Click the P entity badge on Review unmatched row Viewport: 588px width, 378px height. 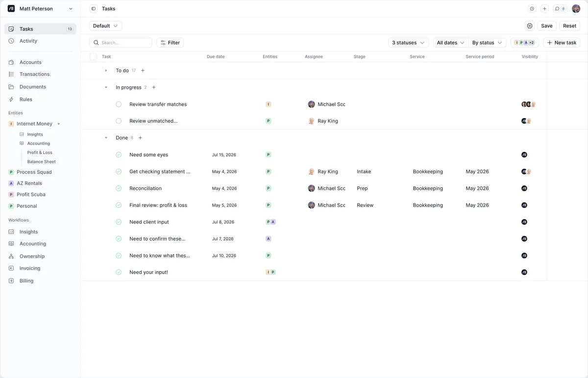click(x=269, y=121)
